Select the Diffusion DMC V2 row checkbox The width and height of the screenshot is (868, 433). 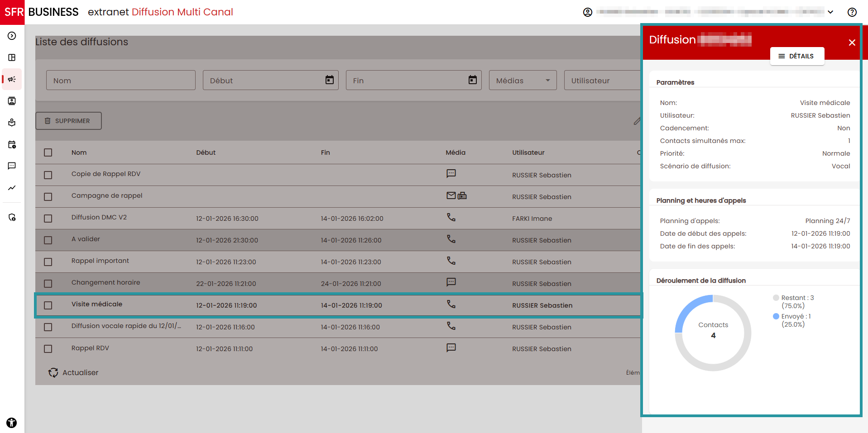(48, 219)
